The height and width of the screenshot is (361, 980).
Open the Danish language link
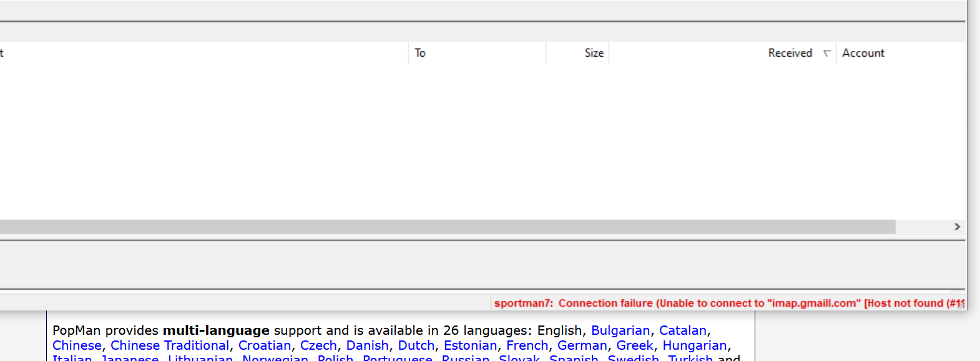(x=367, y=345)
